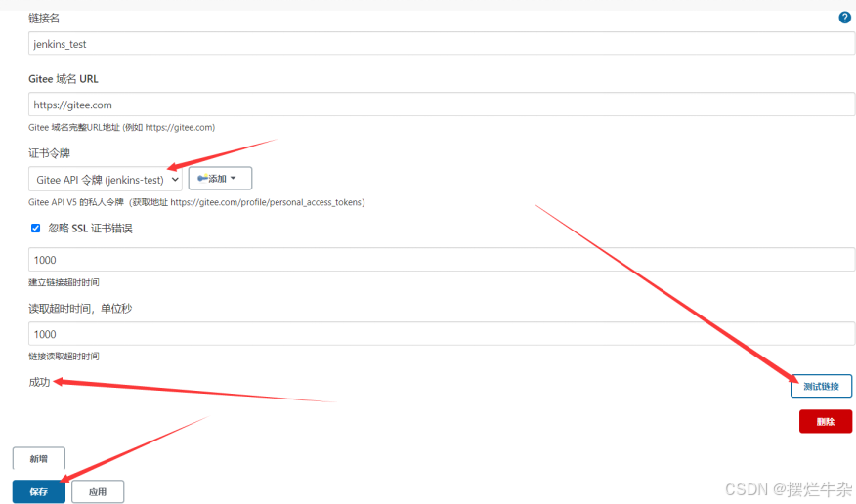856x504 pixels.
Task: Add a new connection with 新增 button
Action: click(x=39, y=459)
